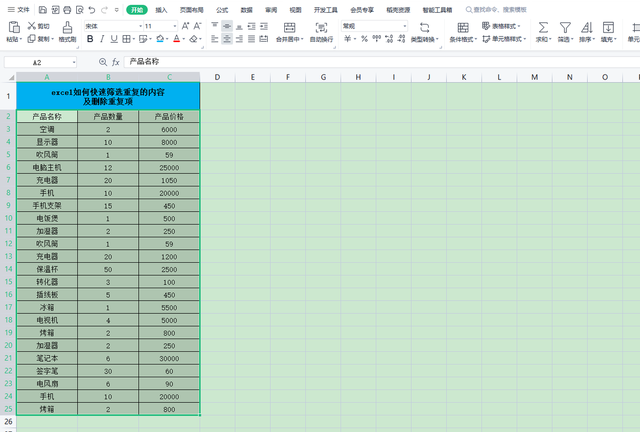This screenshot has width=640, height=432.
Task: Open the 表格样式 table style menu
Action: pyautogui.click(x=501, y=26)
